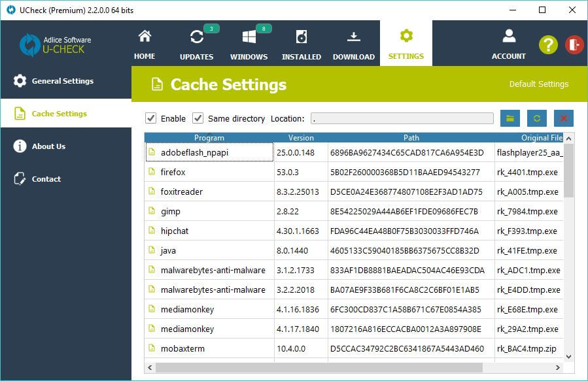Open the About Us page

[x=48, y=146]
